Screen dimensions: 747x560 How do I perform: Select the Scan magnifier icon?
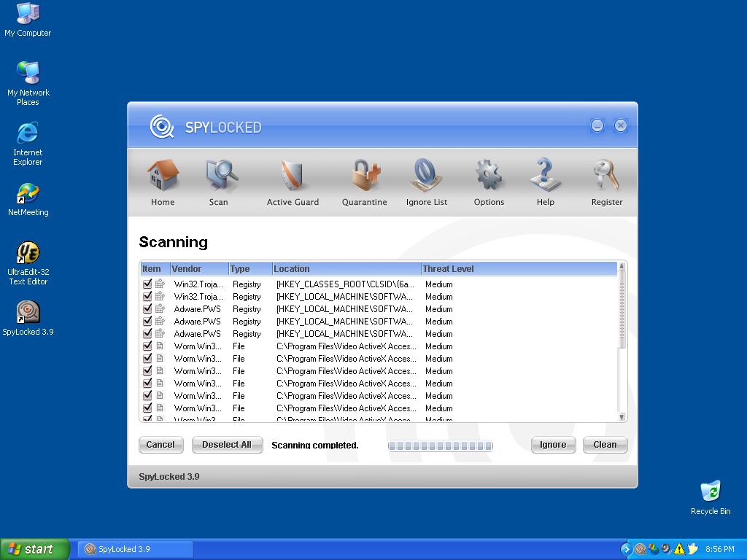coord(219,176)
